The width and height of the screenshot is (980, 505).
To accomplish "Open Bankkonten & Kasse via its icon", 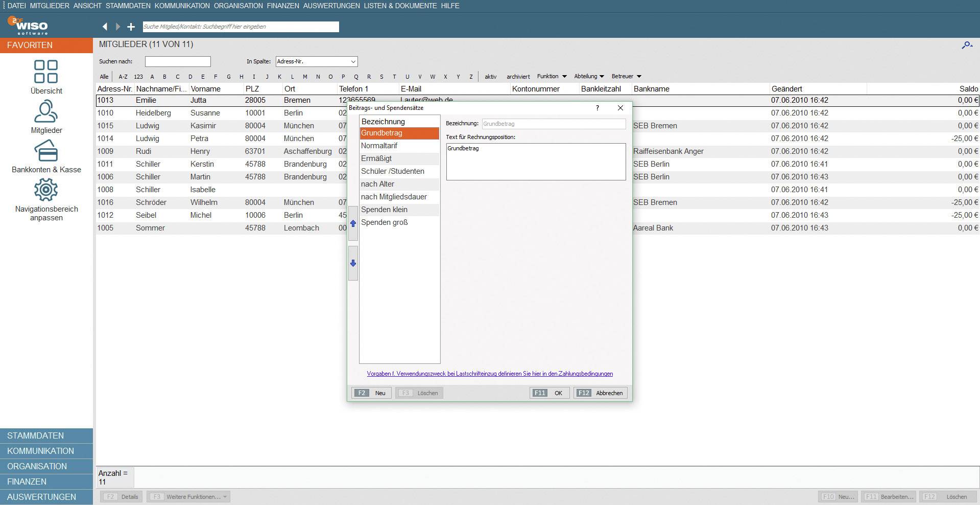I will [x=46, y=152].
